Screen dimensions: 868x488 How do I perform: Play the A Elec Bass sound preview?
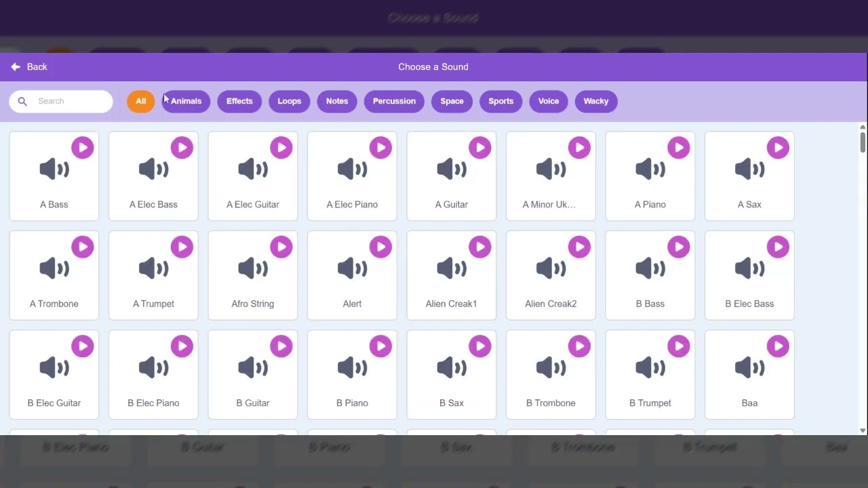click(x=182, y=148)
